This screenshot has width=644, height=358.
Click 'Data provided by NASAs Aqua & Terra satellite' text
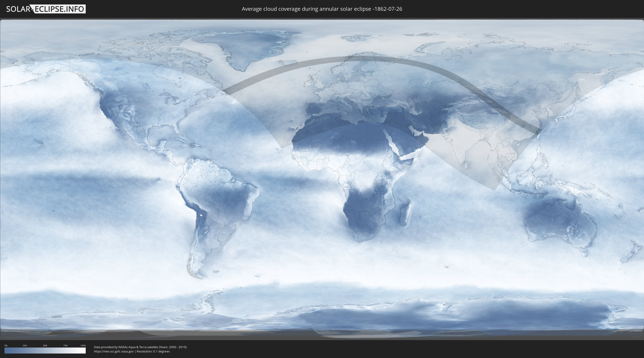126,347
